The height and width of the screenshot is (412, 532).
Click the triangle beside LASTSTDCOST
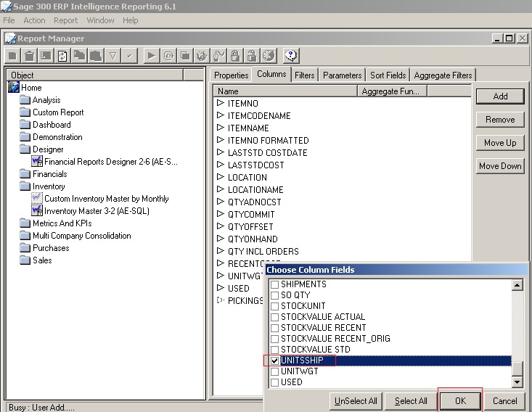pyautogui.click(x=221, y=165)
